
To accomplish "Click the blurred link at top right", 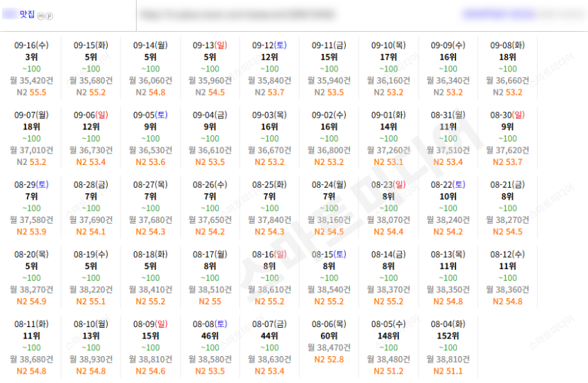I will click(x=499, y=14).
